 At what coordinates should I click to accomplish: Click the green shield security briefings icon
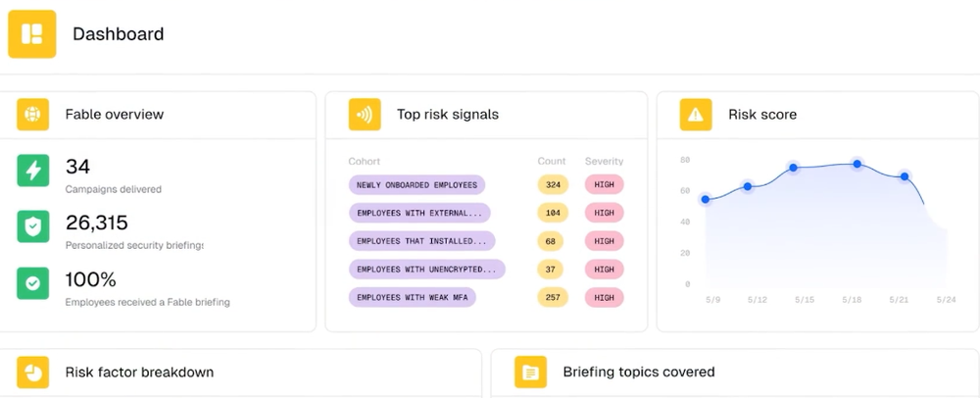33,226
